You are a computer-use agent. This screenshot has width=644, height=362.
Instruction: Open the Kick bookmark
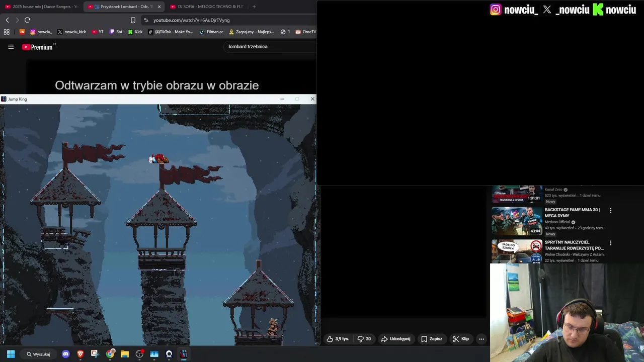(x=135, y=32)
